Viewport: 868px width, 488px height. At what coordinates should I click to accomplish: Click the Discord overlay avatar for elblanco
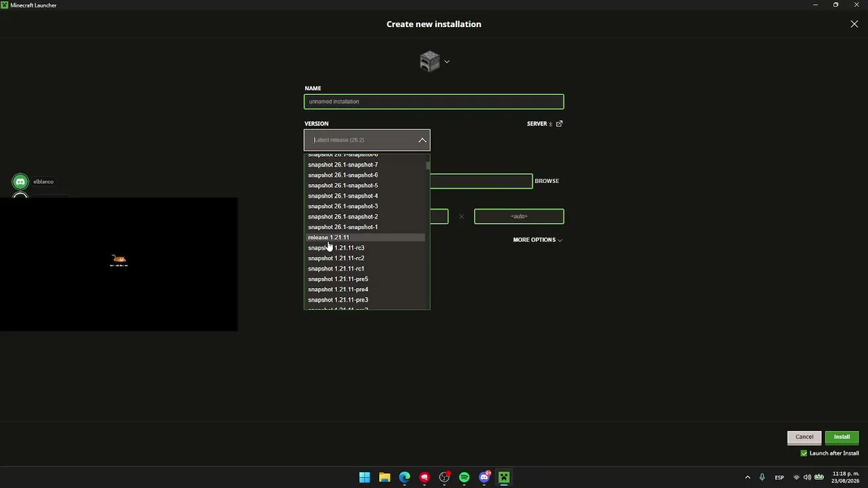[20, 182]
